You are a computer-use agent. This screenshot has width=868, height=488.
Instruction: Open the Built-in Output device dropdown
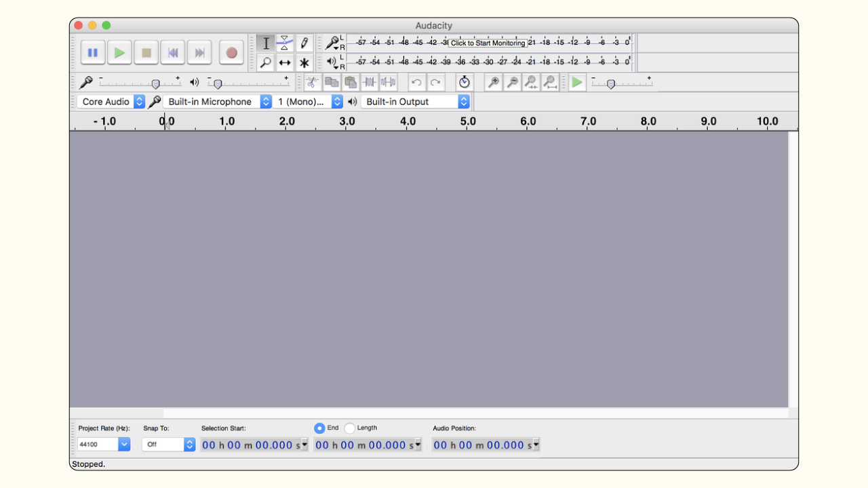tap(416, 102)
